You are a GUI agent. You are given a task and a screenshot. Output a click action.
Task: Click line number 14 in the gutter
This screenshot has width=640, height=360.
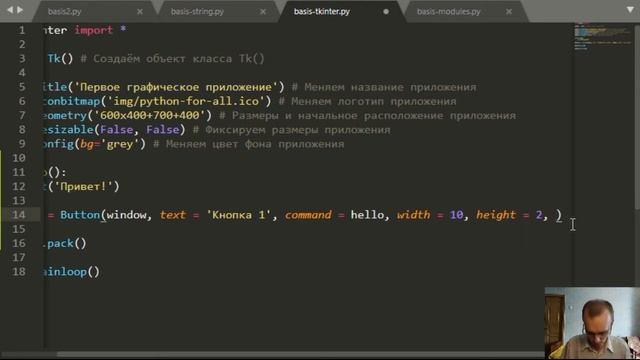coord(19,215)
